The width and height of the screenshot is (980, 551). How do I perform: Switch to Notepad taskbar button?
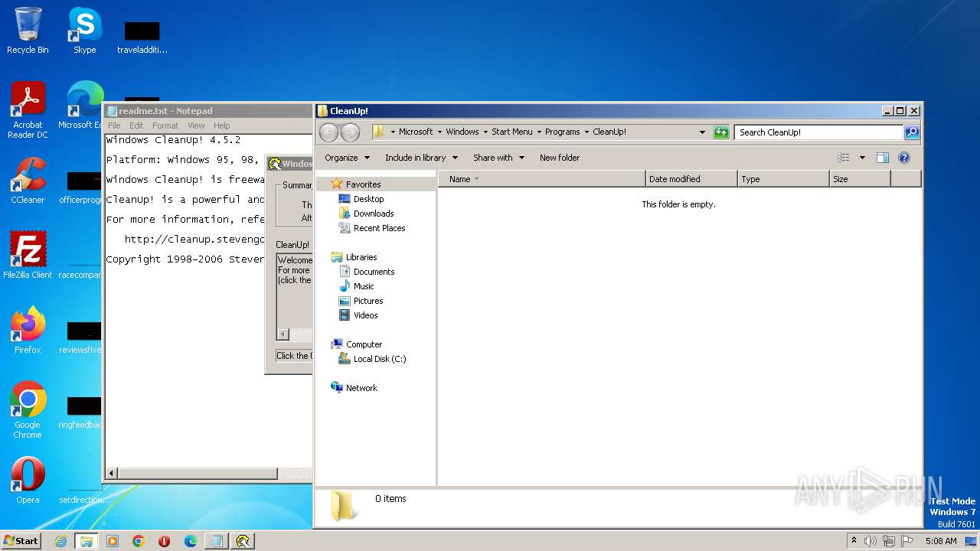click(217, 541)
